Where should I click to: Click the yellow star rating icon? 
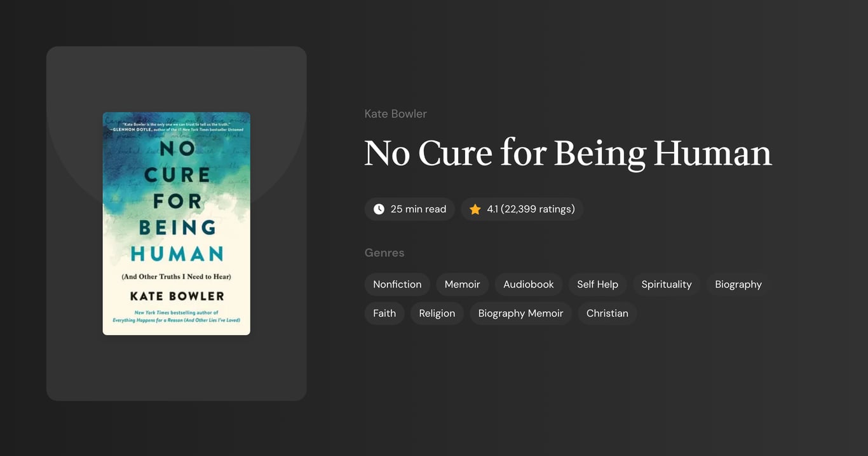(475, 209)
